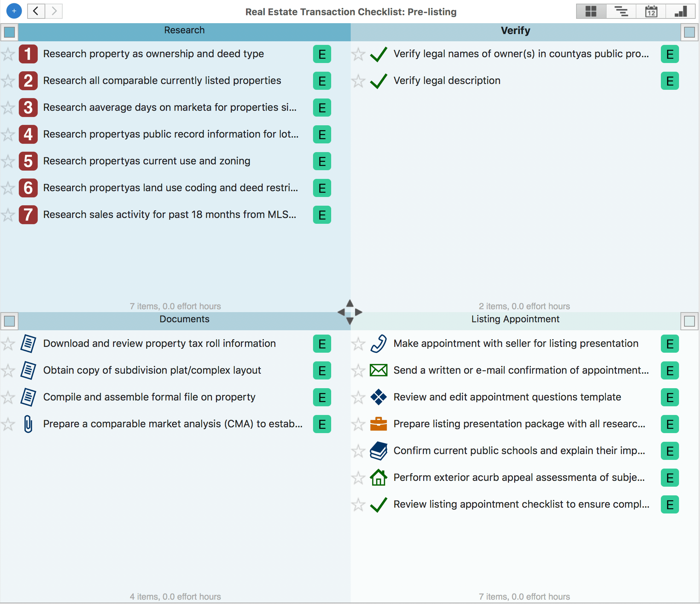Switch to the outline view
700x604 pixels.
pos(621,11)
